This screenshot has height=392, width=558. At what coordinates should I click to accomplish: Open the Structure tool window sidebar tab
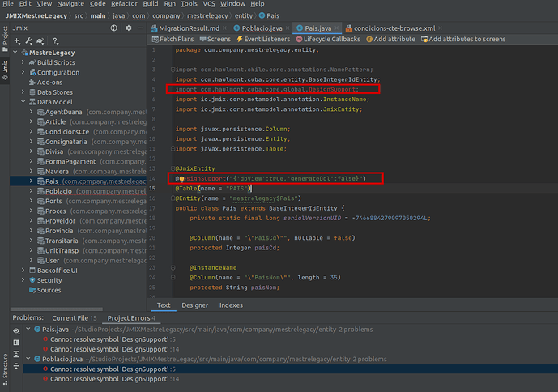click(5, 369)
